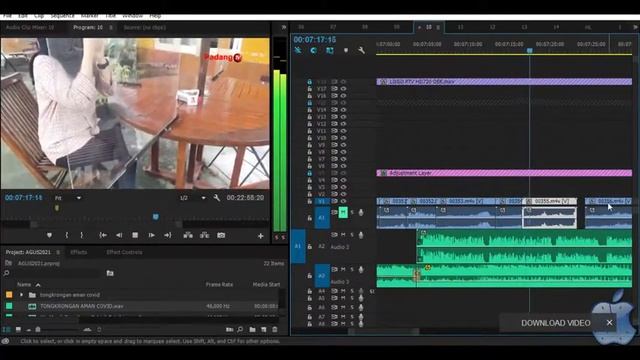The image size is (640, 360).
Task: Toggle lock on audio track A4
Action: click(310, 291)
